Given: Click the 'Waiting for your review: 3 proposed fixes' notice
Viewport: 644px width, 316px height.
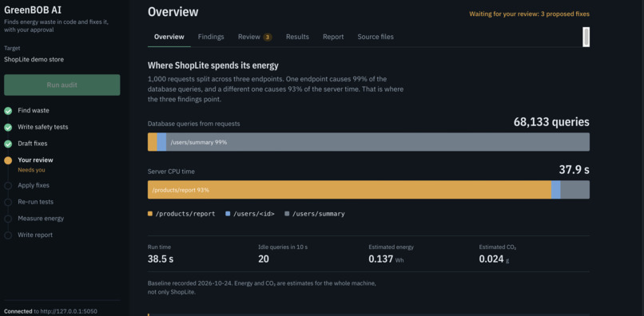Looking at the screenshot, I should [529, 14].
